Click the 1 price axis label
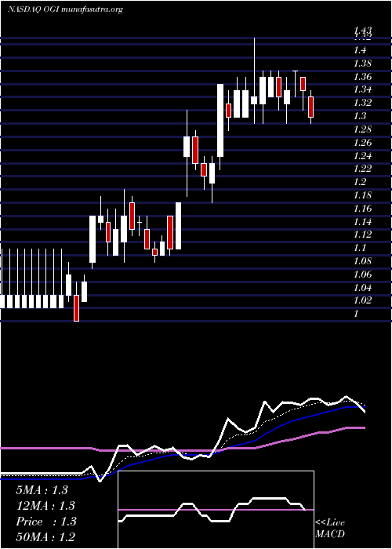Viewport: 392px width, 549px height. pyautogui.click(x=357, y=314)
